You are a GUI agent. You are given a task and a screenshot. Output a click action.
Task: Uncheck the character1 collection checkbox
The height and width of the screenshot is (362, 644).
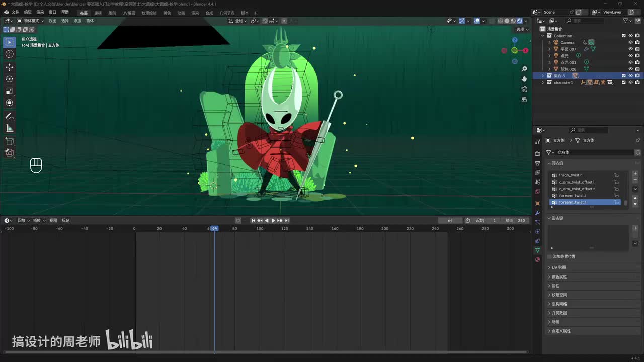[x=624, y=82]
